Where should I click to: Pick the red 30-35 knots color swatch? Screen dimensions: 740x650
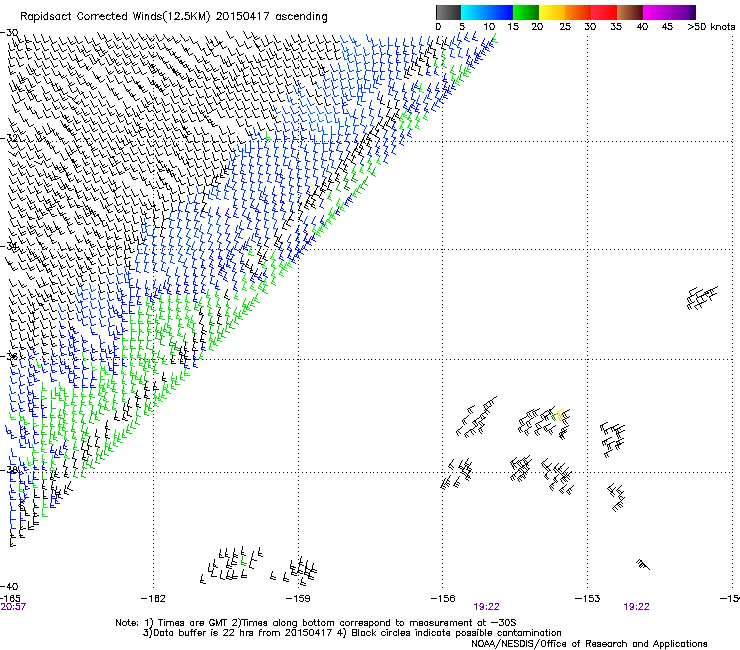click(604, 12)
